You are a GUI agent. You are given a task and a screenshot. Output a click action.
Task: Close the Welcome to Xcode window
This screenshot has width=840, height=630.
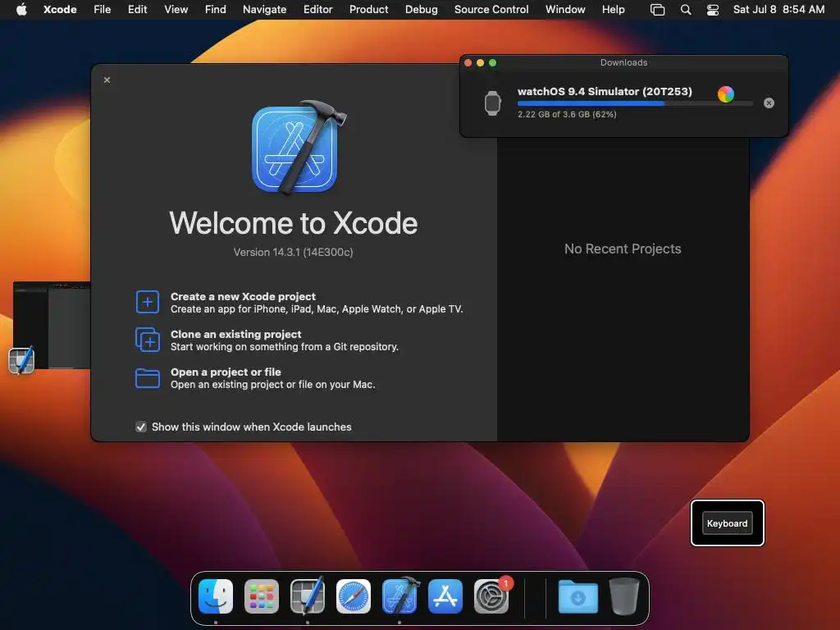coord(107,80)
